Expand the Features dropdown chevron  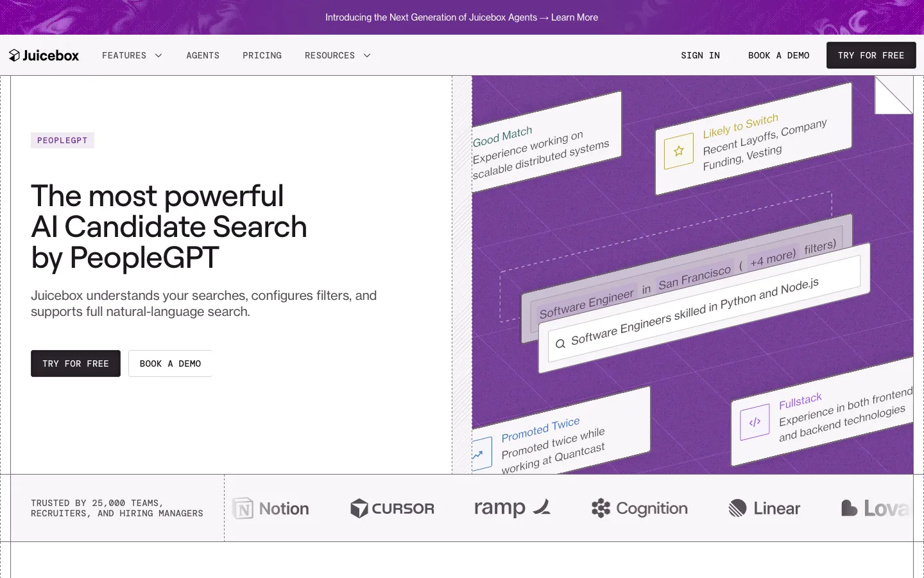coord(158,55)
